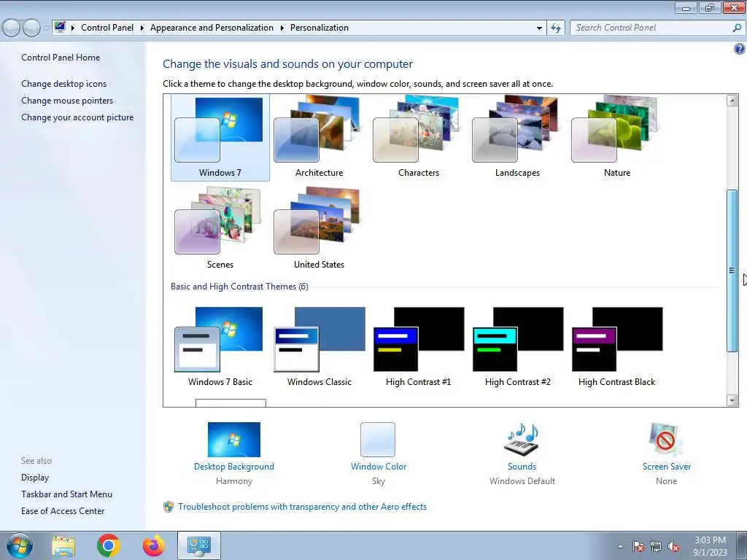The width and height of the screenshot is (747, 560).
Task: Click the Screen Saver link text
Action: (667, 467)
